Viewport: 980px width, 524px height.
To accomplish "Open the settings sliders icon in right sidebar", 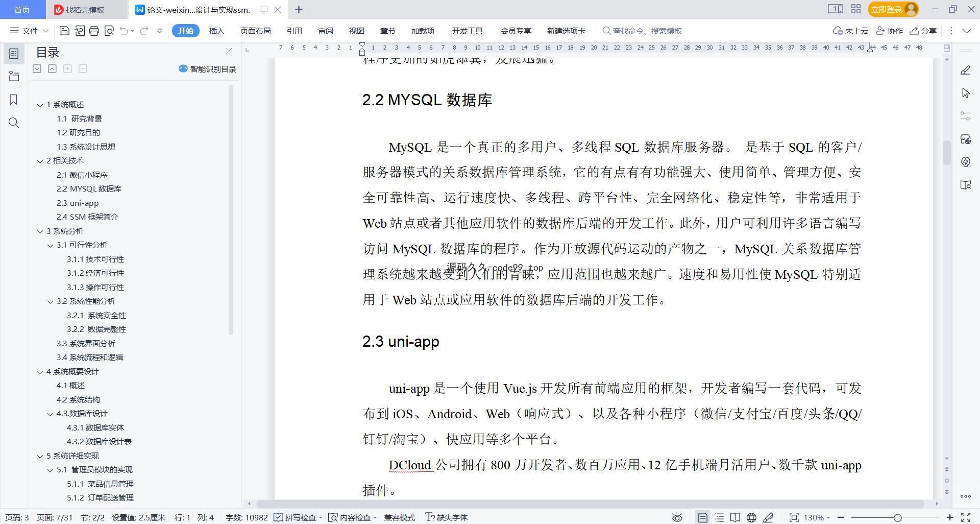I will click(965, 116).
